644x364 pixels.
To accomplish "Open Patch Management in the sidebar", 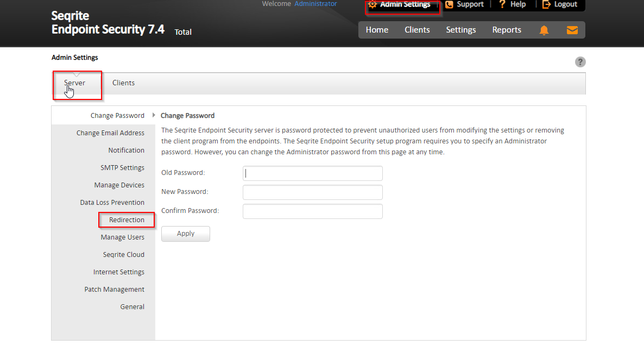I will 114,290.
